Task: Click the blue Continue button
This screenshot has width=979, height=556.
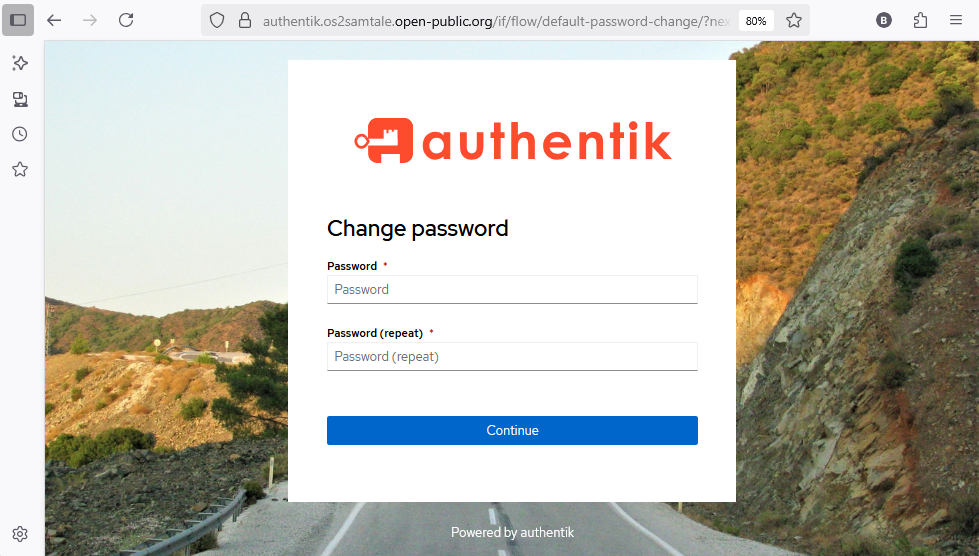Action: [512, 431]
